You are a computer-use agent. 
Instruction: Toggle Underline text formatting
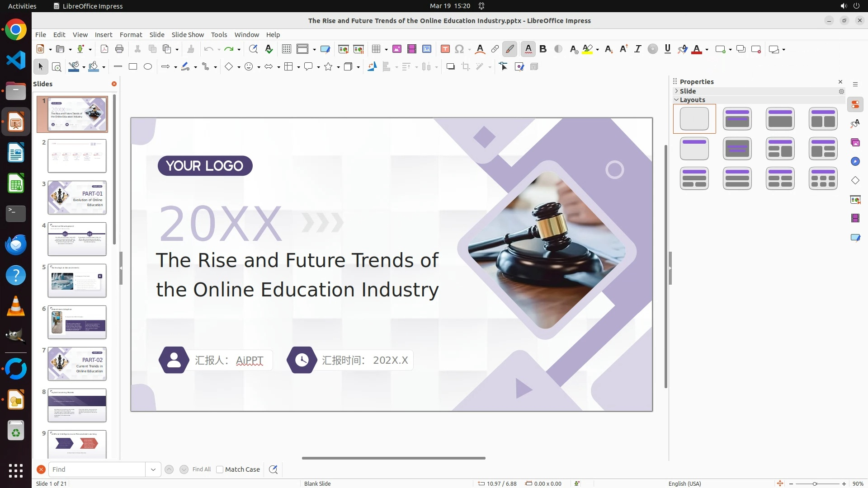[667, 49]
